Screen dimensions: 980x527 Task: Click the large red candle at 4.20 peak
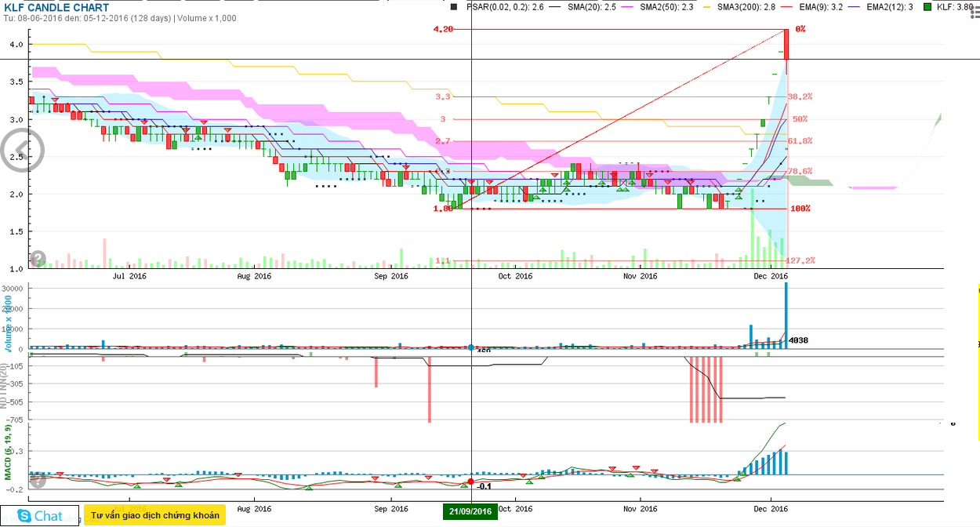[x=786, y=45]
